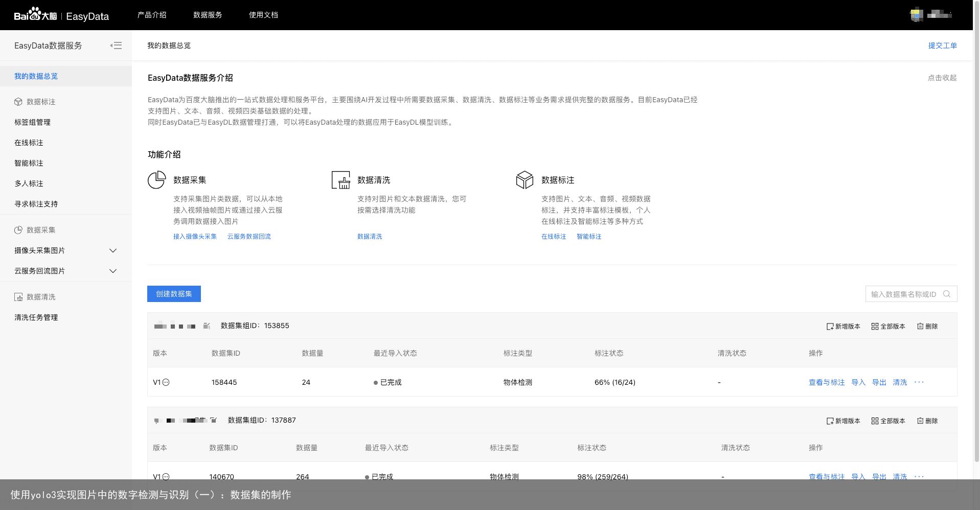Click dataset ID cell 158445

[224, 382]
